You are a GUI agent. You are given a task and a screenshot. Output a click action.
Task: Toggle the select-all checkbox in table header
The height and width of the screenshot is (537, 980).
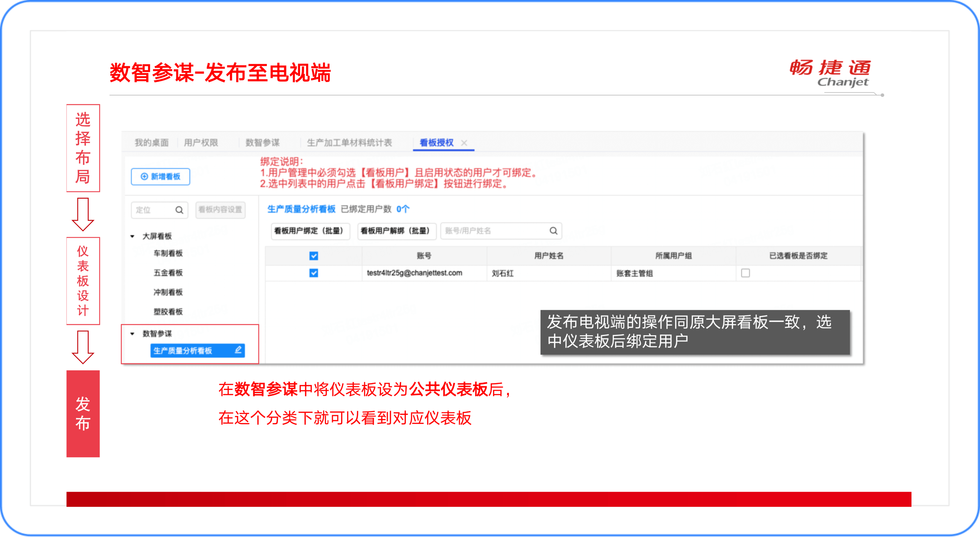314,256
